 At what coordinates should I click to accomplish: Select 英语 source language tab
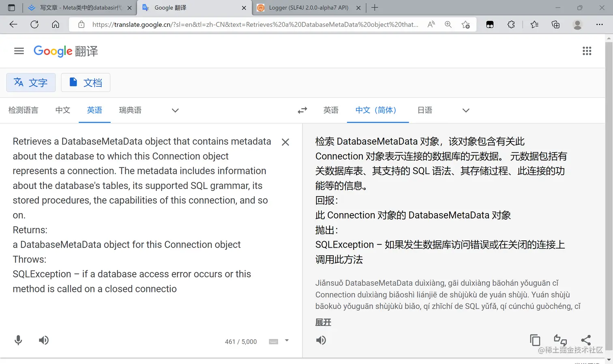[94, 110]
